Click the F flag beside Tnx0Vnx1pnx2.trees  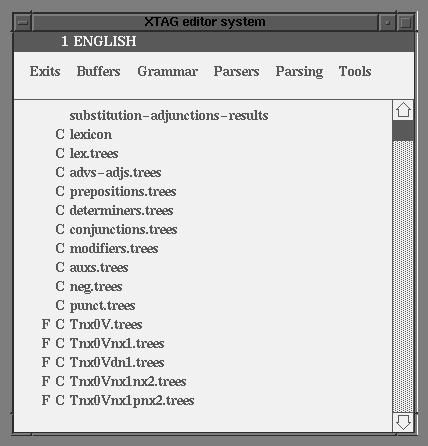tap(46, 400)
